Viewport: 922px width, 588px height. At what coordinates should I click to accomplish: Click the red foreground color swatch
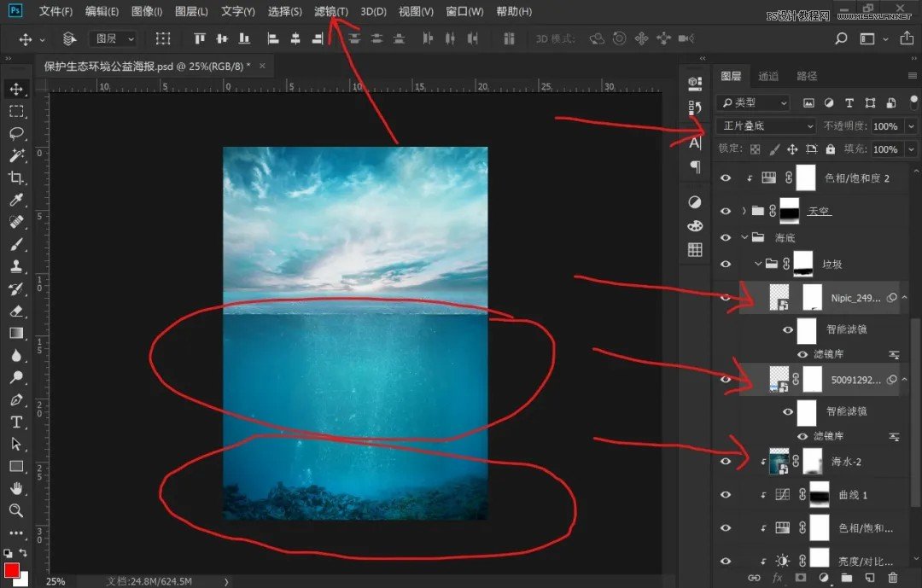[x=14, y=570]
